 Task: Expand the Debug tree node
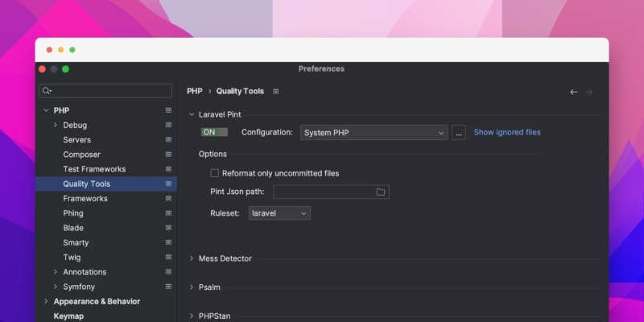pos(56,126)
